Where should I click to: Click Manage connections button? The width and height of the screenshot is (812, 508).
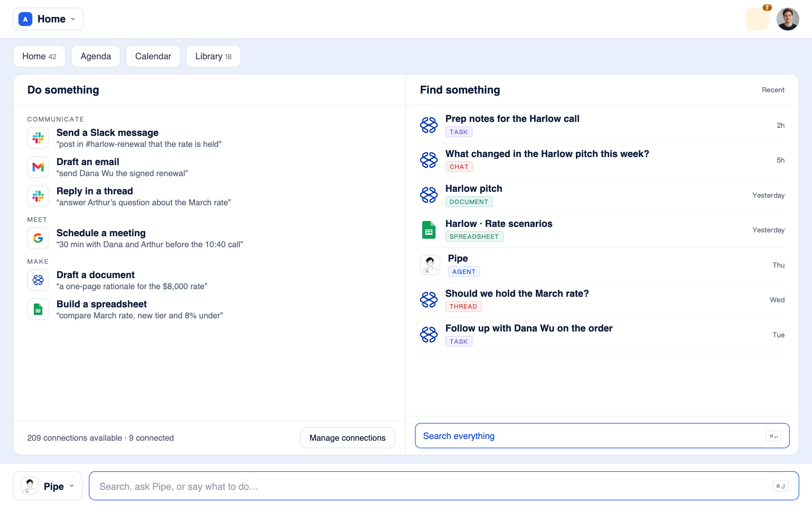[348, 438]
